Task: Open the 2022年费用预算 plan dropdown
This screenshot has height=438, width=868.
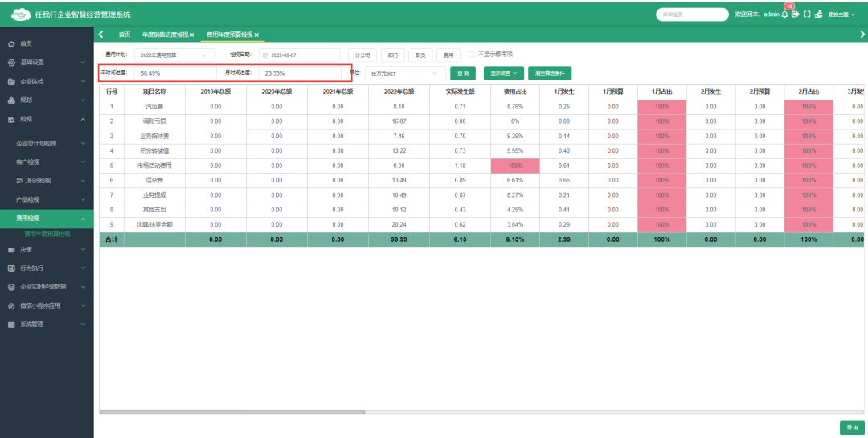Action: 174,55
